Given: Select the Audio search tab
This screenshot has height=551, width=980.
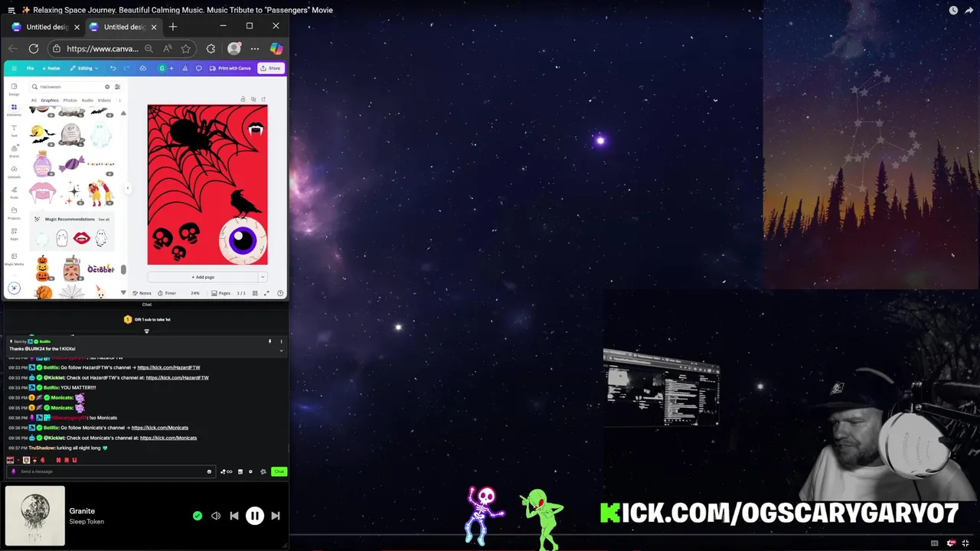Looking at the screenshot, I should [87, 100].
